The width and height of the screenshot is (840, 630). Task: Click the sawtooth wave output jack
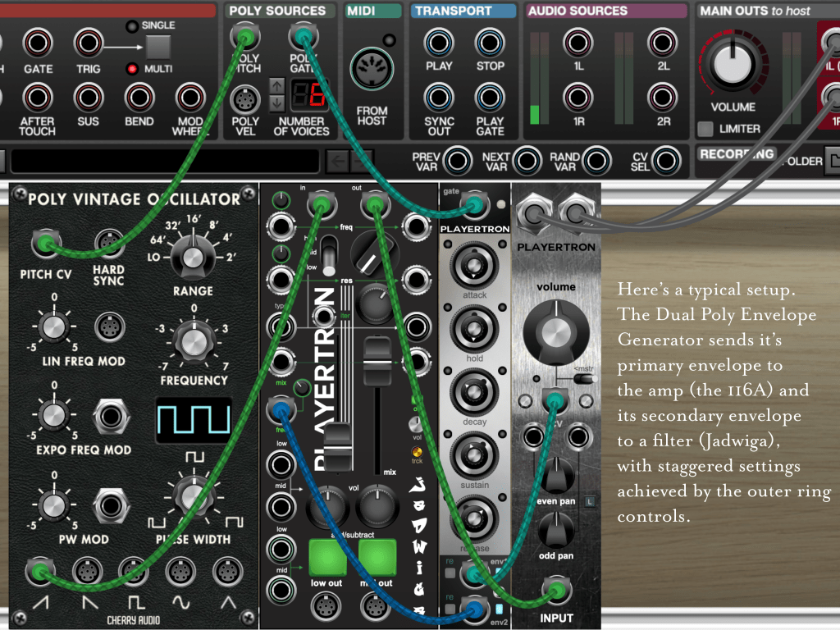[39, 571]
